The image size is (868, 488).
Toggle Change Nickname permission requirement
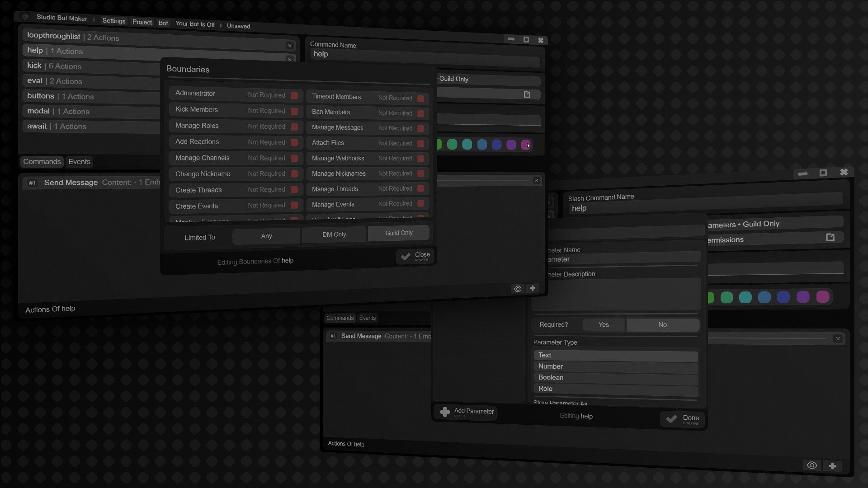294,174
